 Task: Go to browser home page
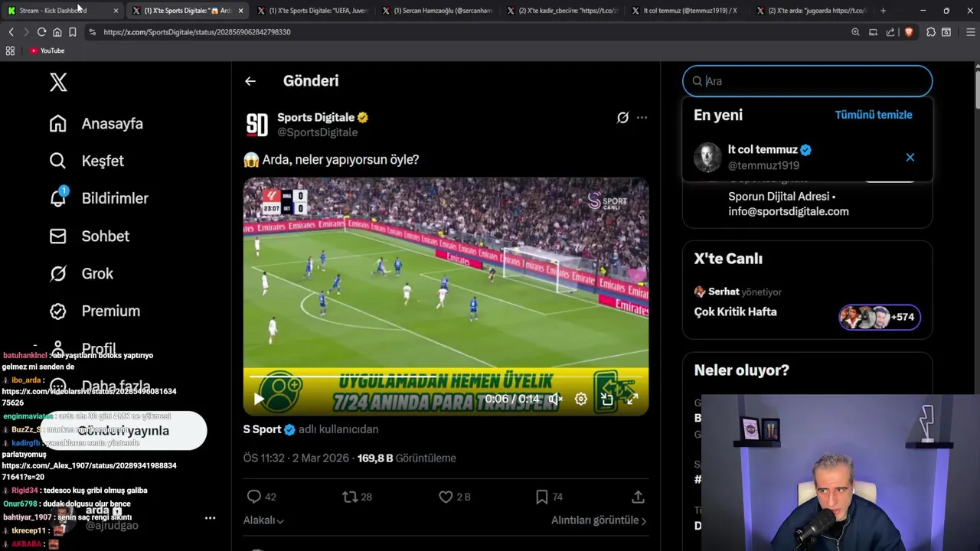[x=57, y=32]
